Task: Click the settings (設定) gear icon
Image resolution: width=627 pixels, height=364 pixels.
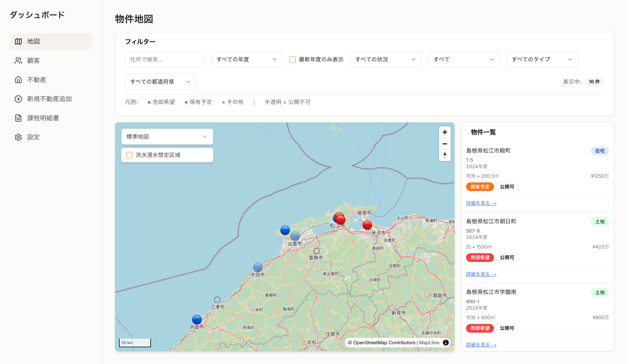Action: coord(18,137)
